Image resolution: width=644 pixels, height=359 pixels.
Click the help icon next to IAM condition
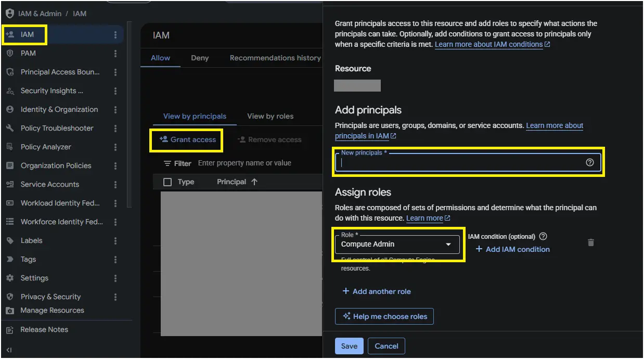(543, 236)
